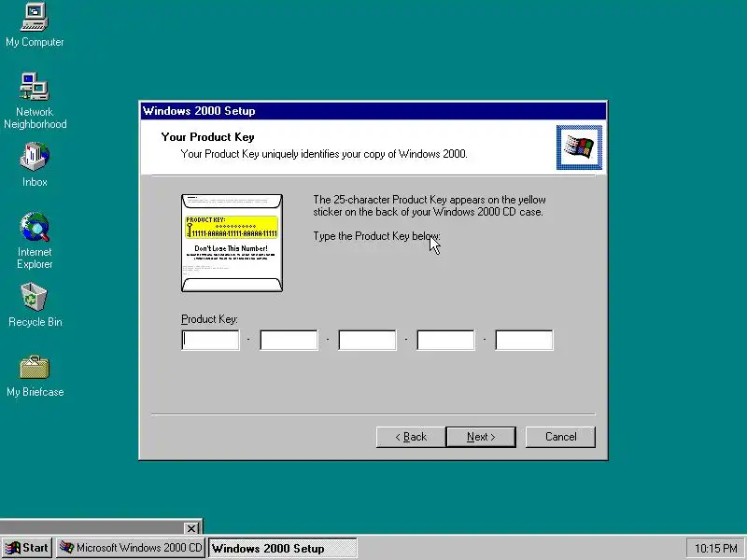Click the fourth Product Key field
Screen dimensions: 747x560
[x=446, y=340]
